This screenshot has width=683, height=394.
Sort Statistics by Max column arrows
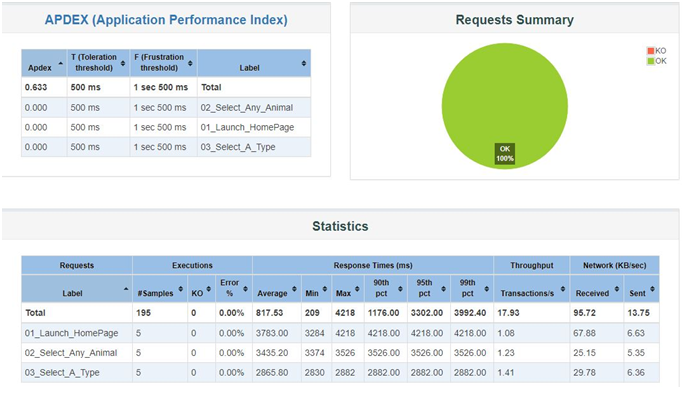tap(357, 289)
